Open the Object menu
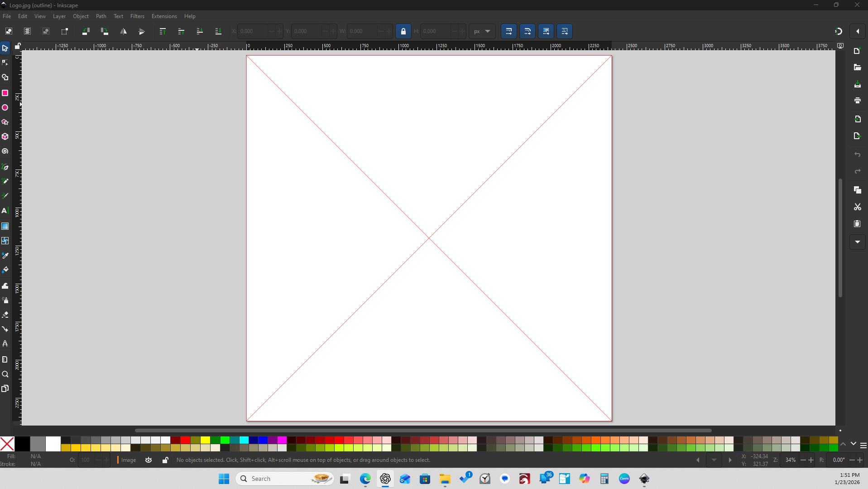Screen dimensions: 868x489 81,16
